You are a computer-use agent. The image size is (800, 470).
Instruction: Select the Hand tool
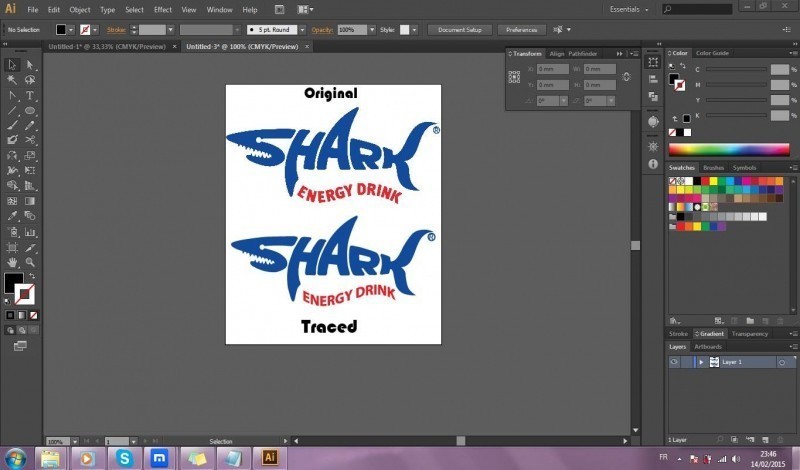tap(12, 262)
